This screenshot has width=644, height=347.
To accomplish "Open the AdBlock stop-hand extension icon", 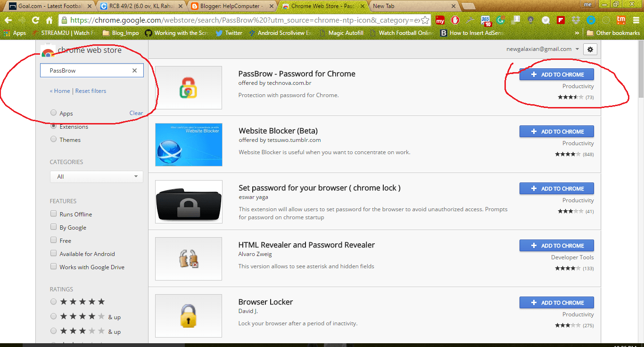I will (x=455, y=20).
